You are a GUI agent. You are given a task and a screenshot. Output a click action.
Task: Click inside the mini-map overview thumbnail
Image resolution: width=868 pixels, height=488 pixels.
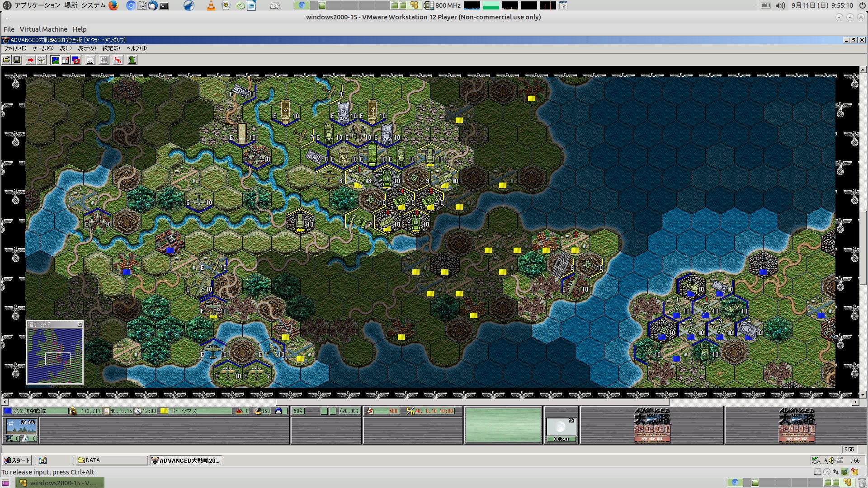coord(55,355)
